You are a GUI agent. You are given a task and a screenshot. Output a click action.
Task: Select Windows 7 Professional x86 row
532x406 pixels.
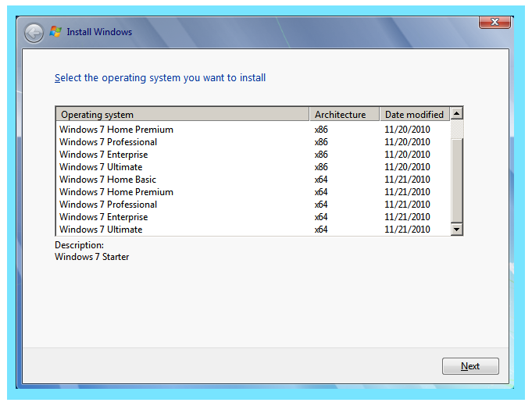coord(253,142)
